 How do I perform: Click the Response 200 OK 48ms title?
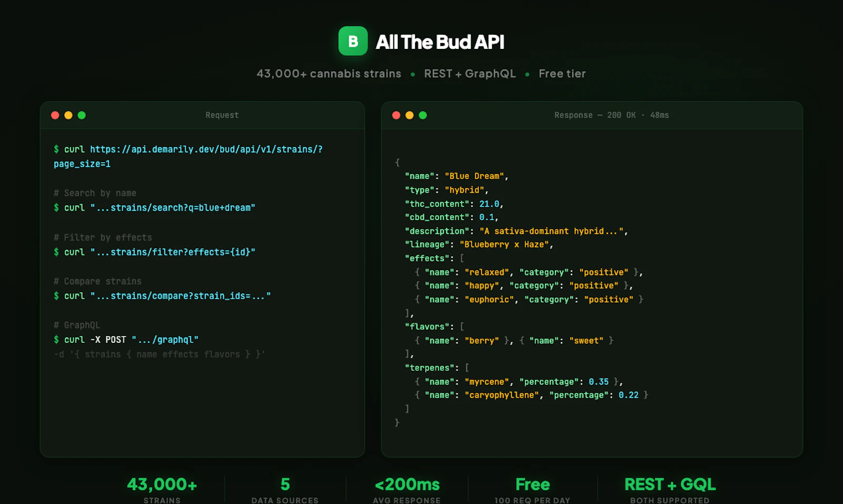(x=612, y=115)
